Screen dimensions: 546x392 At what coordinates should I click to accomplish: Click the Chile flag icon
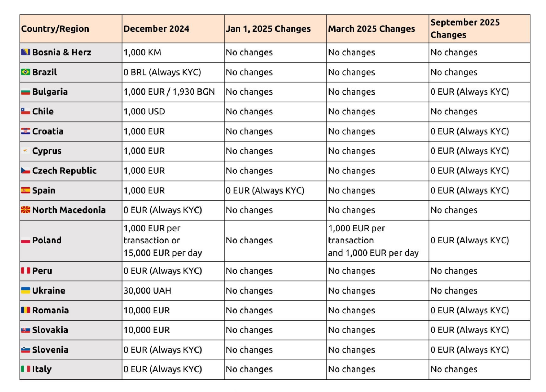(25, 112)
